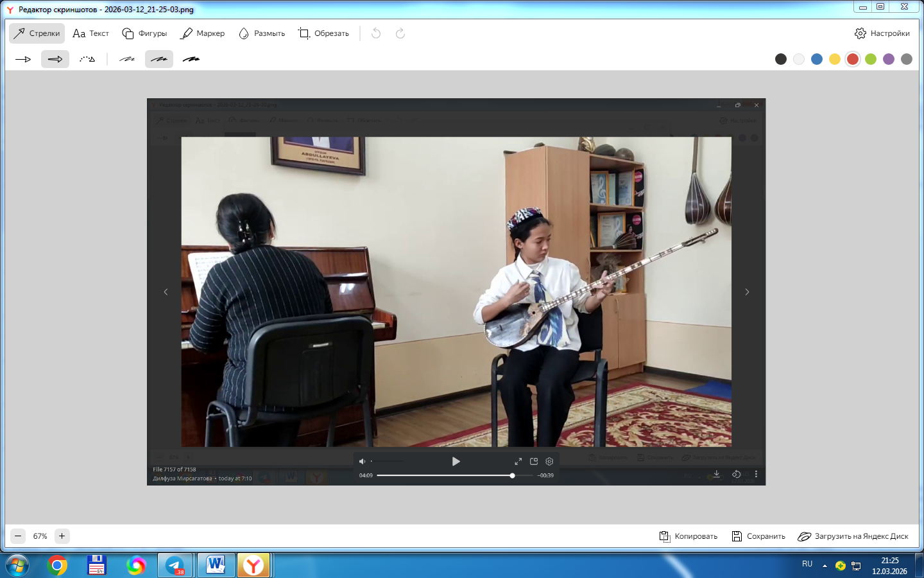
Task: Select the Стрелки arrow tool
Action: pos(37,33)
